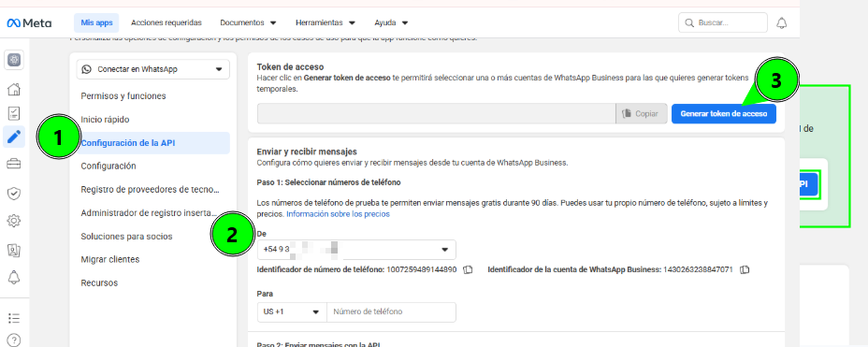Screen dimensions: 868x347
Task: Open the app icon at top of left sidebar
Action: pyautogui.click(x=14, y=60)
